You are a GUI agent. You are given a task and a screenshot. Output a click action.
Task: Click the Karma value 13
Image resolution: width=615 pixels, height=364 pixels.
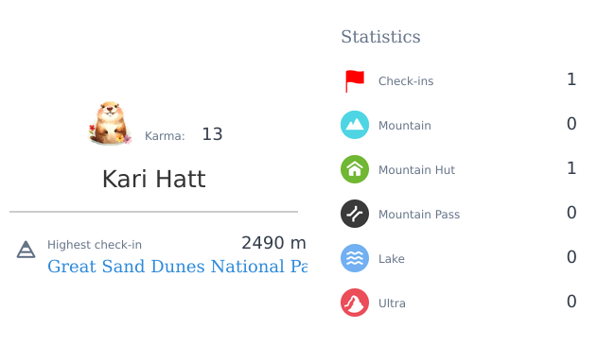[x=212, y=134]
